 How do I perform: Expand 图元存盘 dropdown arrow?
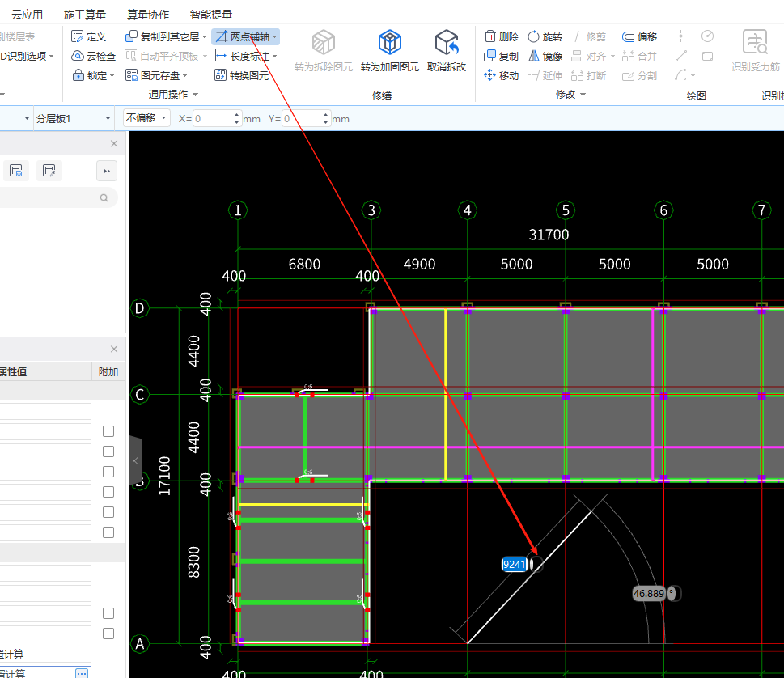[185, 76]
